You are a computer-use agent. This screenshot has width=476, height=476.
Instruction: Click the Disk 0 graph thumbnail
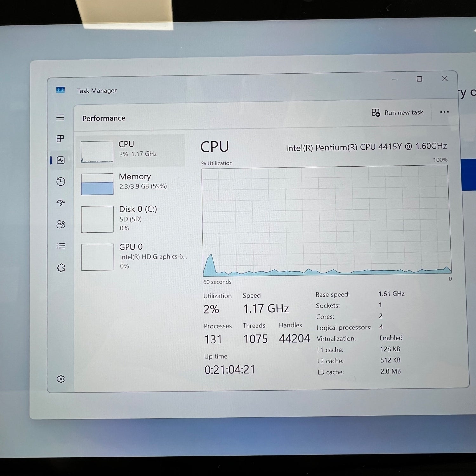[97, 219]
